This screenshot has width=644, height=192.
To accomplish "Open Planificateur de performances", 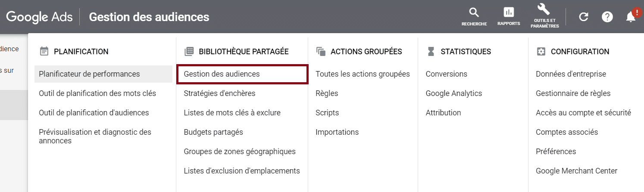I will (89, 74).
